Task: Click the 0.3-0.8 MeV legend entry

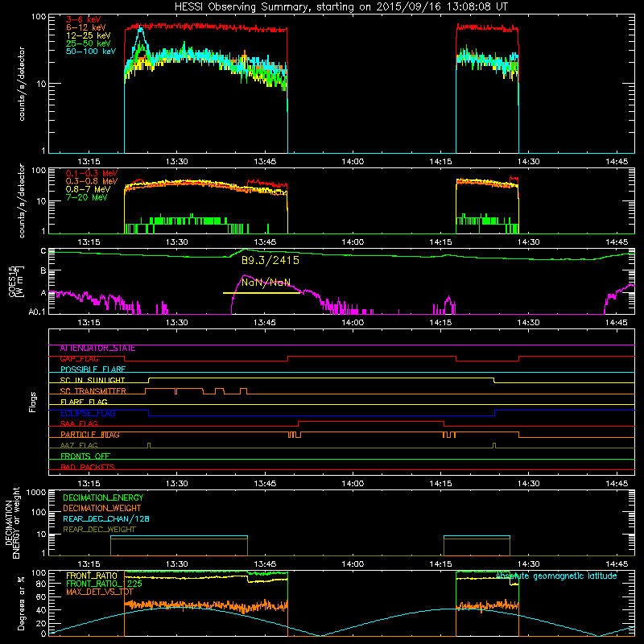Action: point(92,181)
